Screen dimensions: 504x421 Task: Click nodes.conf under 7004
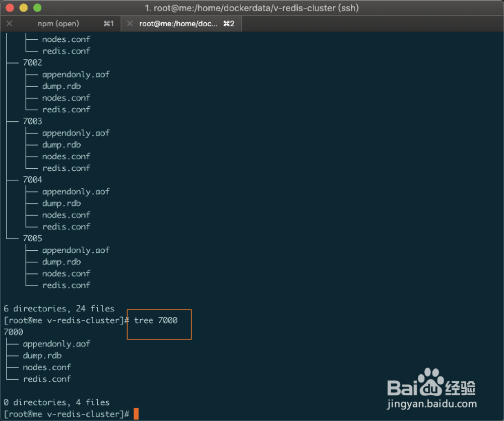click(x=66, y=215)
